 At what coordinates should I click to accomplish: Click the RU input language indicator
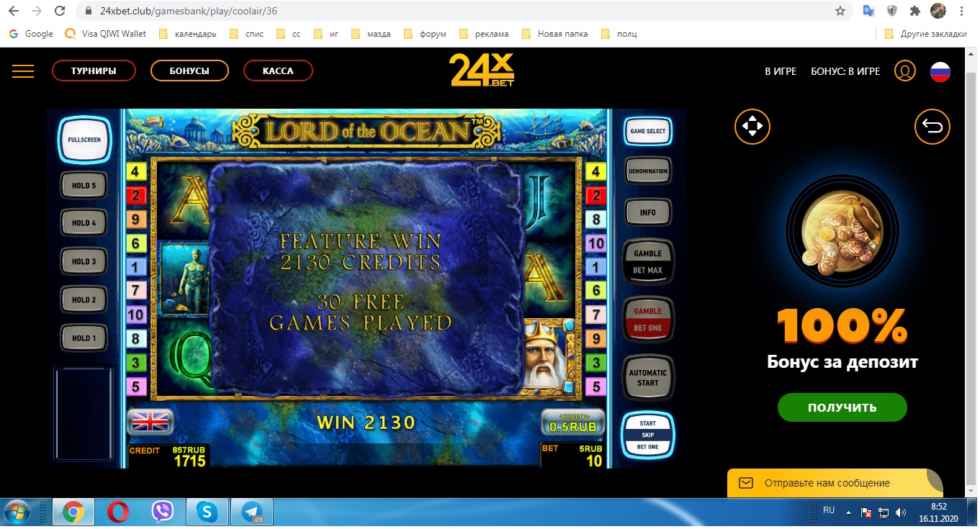pyautogui.click(x=829, y=510)
